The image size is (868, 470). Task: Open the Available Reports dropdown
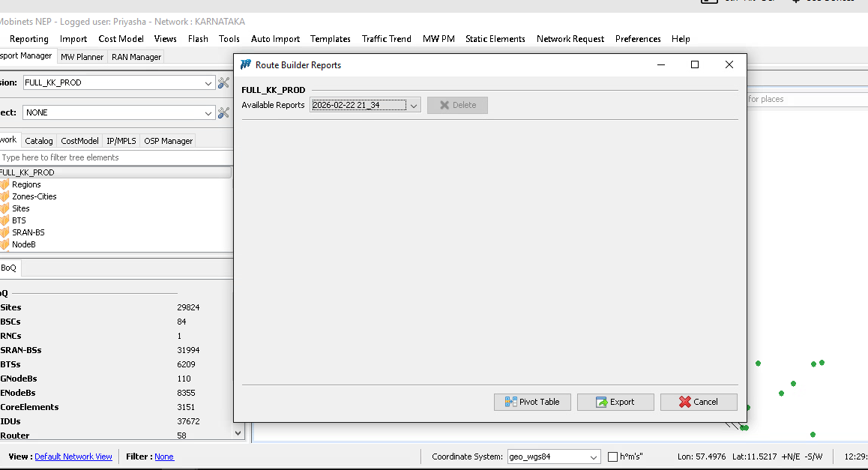(366, 105)
